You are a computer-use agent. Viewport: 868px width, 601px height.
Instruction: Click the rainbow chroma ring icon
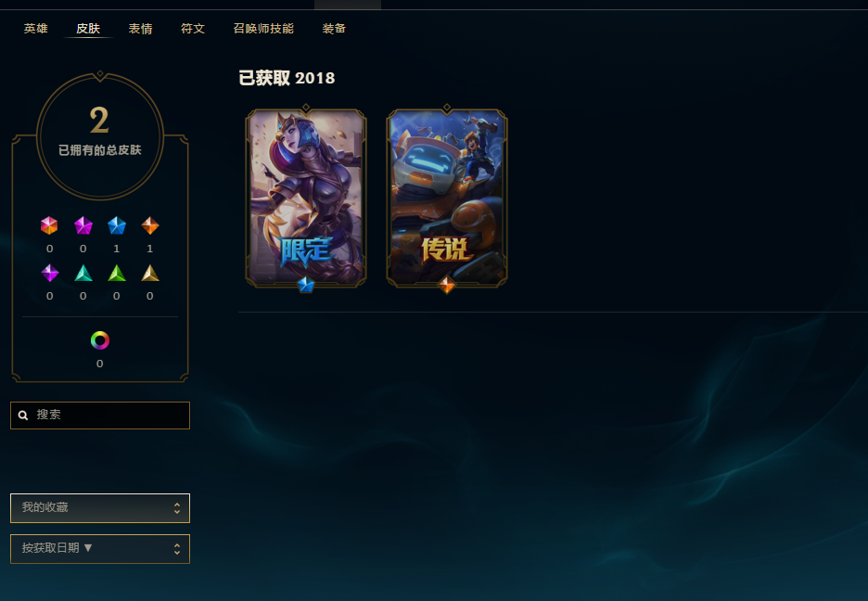100,339
